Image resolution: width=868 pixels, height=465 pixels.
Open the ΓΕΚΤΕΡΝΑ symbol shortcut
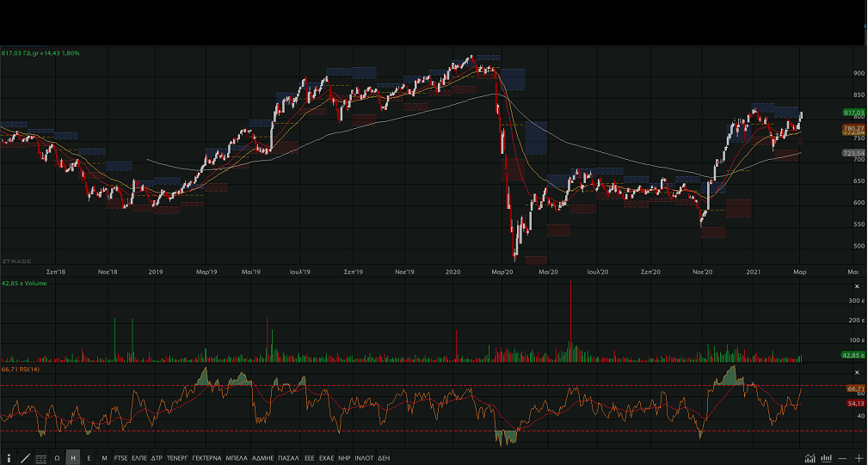pyautogui.click(x=206, y=458)
